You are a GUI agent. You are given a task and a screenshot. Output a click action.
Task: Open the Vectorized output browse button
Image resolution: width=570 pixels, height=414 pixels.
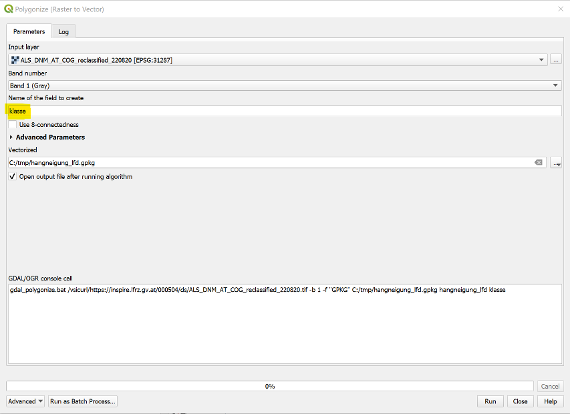click(556, 162)
